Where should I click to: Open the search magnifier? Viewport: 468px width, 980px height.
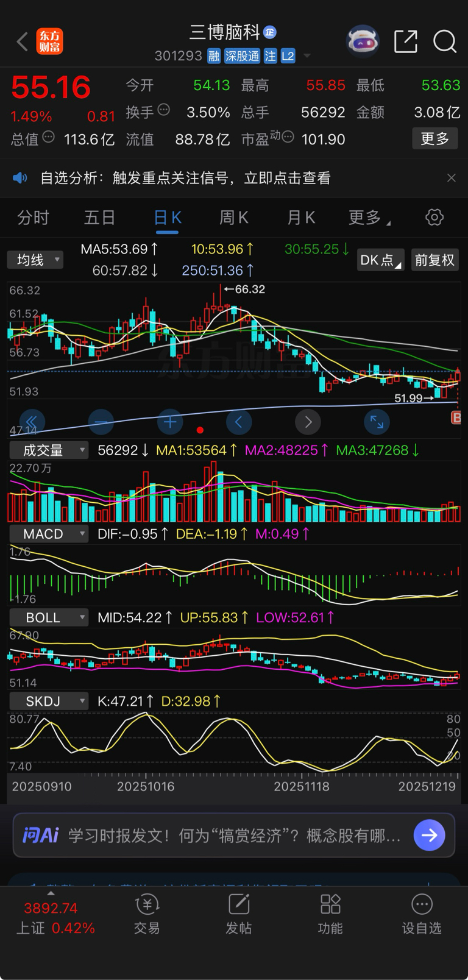(445, 41)
